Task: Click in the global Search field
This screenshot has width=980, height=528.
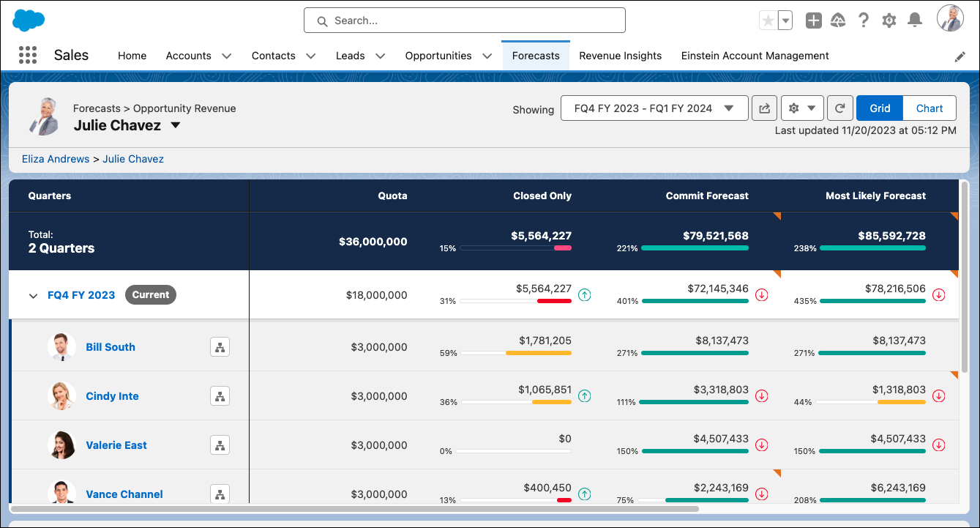Action: [x=465, y=21]
